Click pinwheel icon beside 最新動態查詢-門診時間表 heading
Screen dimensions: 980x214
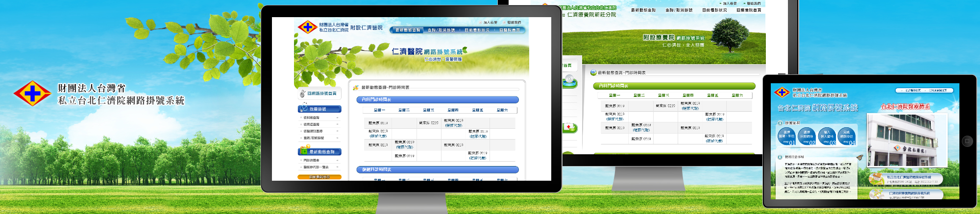[356, 88]
